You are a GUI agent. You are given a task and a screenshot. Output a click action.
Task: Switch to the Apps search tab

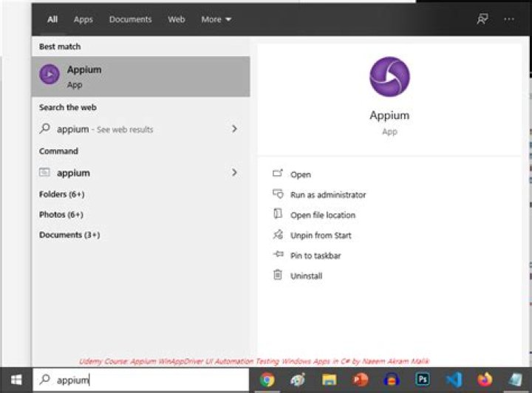83,19
